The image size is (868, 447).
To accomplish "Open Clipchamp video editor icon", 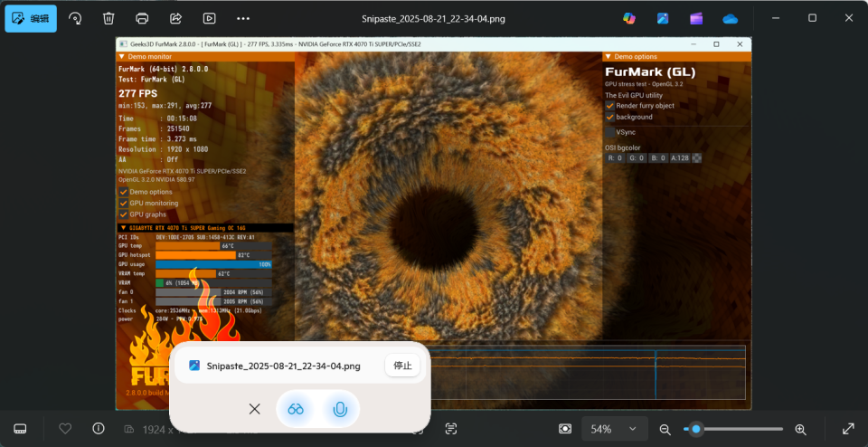I will tap(696, 18).
